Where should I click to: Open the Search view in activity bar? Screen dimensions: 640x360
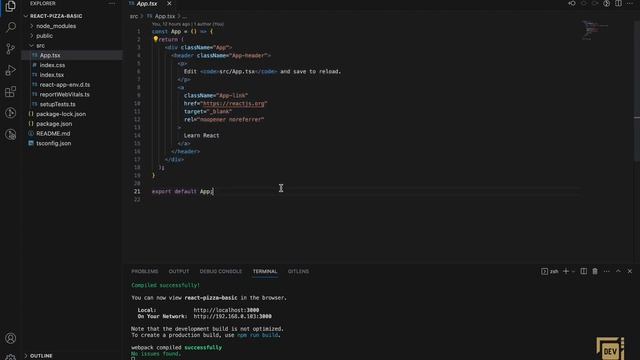coord(11,27)
